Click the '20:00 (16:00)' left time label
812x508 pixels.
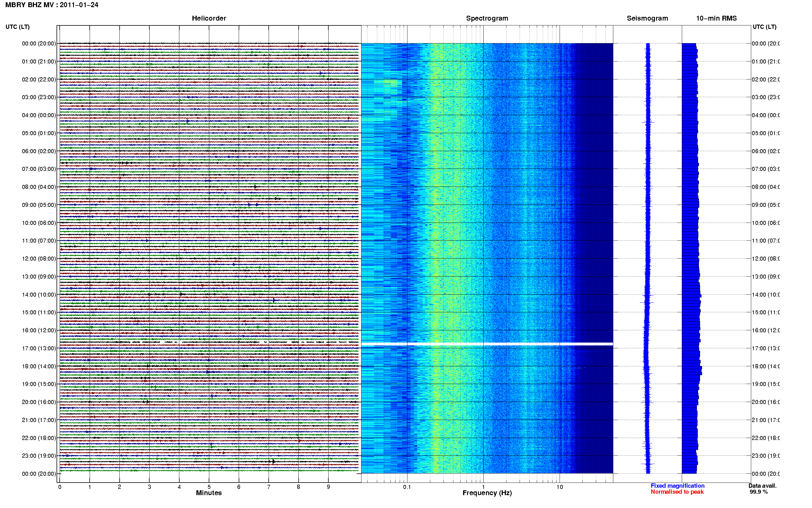39,402
